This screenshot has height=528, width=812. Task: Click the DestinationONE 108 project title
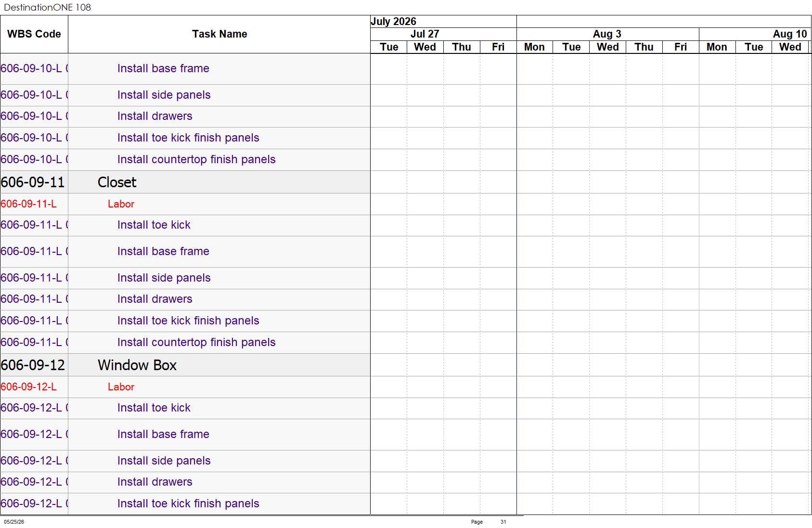[x=47, y=7]
